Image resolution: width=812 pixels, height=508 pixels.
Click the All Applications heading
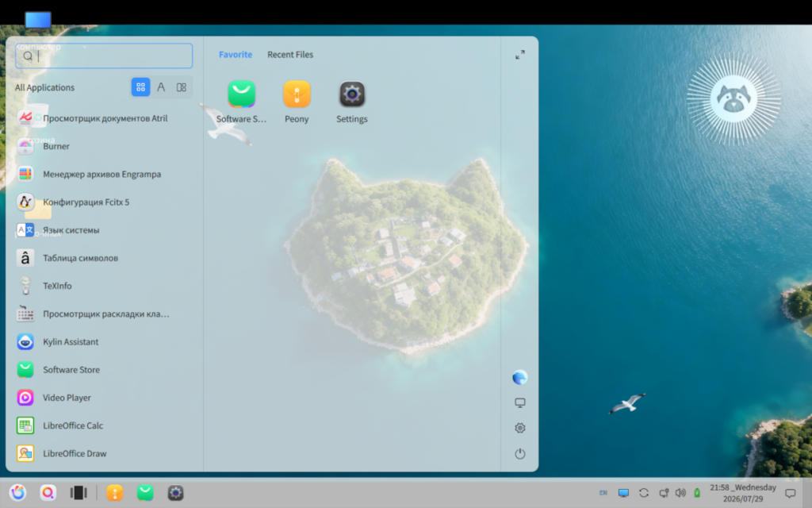coord(44,87)
